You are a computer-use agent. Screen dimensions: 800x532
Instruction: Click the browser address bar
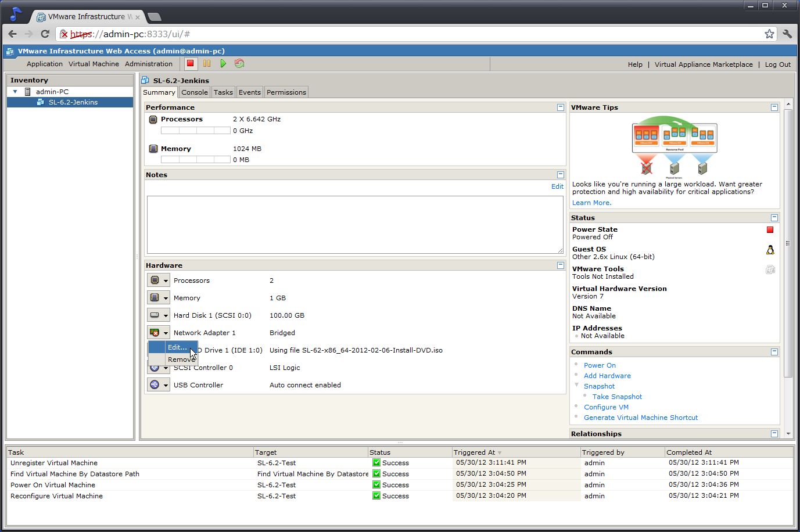coord(415,34)
